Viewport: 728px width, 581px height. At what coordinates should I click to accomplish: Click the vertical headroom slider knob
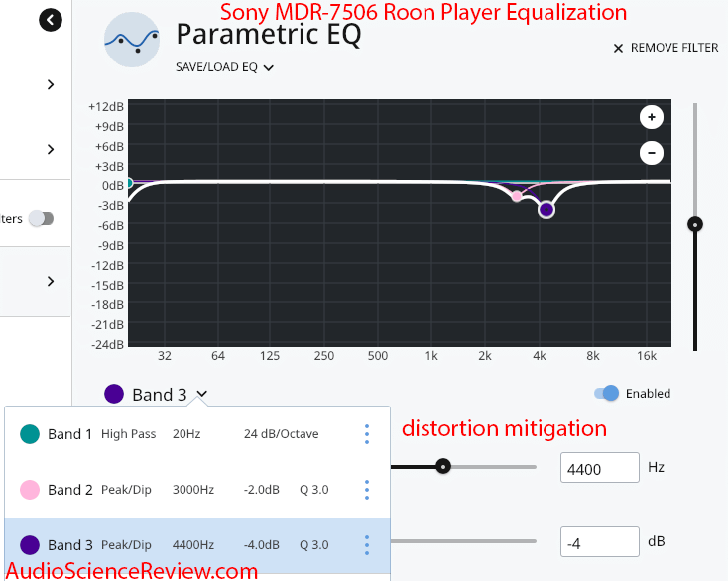(695, 225)
